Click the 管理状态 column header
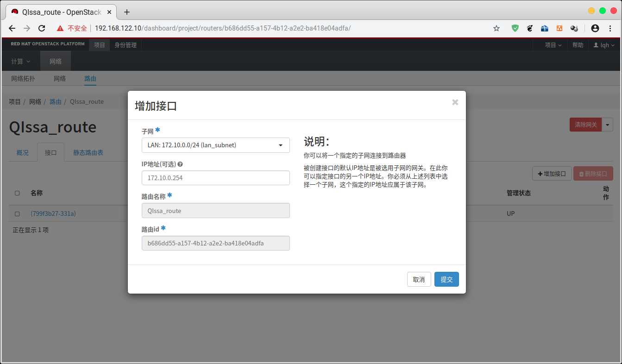The height and width of the screenshot is (364, 622). (519, 193)
